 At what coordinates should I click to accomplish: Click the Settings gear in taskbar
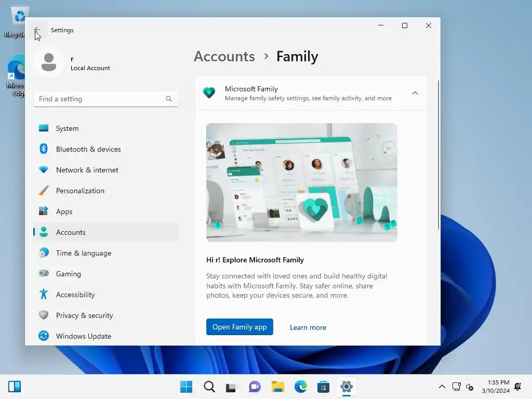click(346, 387)
